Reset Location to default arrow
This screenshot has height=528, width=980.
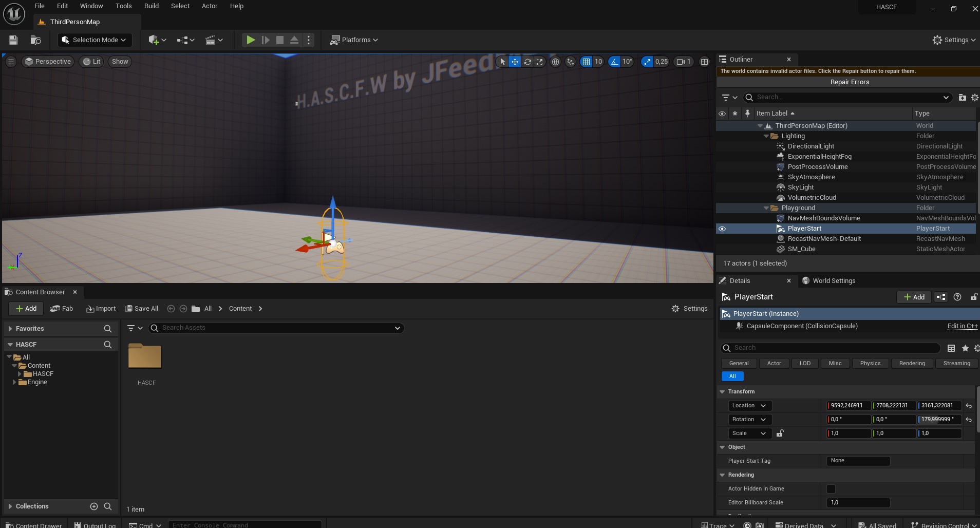click(969, 406)
